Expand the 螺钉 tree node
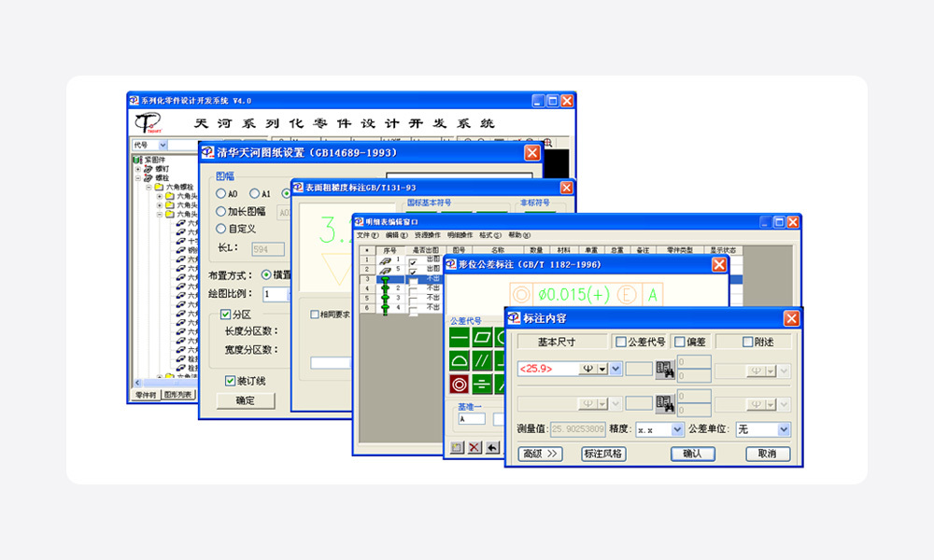Image resolution: width=934 pixels, height=560 pixels. pyautogui.click(x=138, y=169)
